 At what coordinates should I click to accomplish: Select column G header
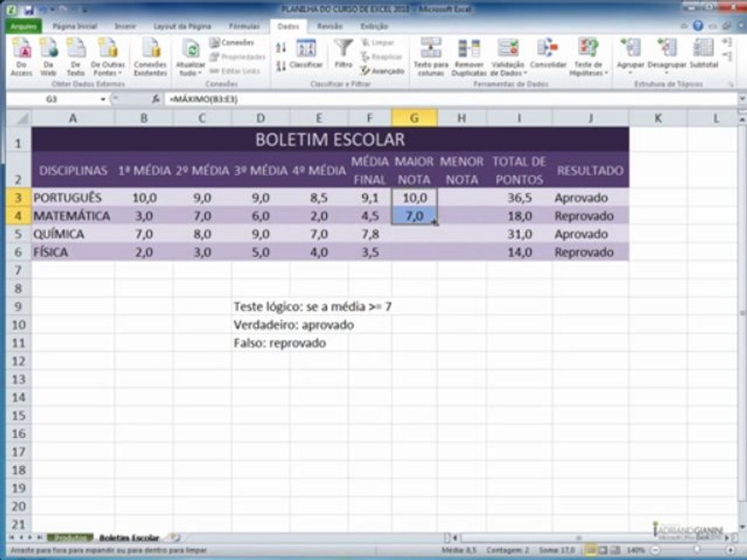tap(415, 118)
